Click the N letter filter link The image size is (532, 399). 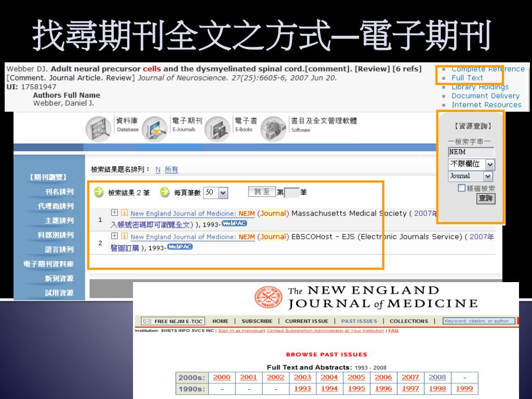[x=158, y=169]
